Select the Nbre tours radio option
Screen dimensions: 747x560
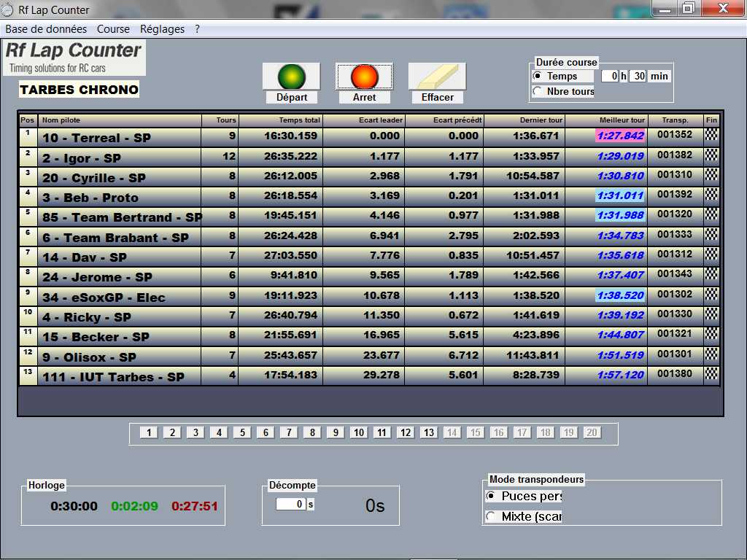pos(538,91)
